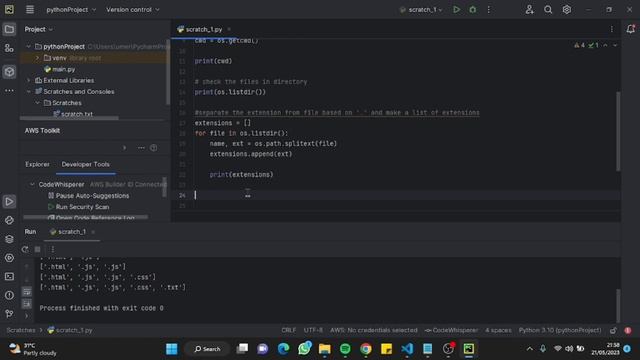Run Security Scan in CodeWhisperer
Viewport: 640px width, 360px height.
click(x=79, y=207)
